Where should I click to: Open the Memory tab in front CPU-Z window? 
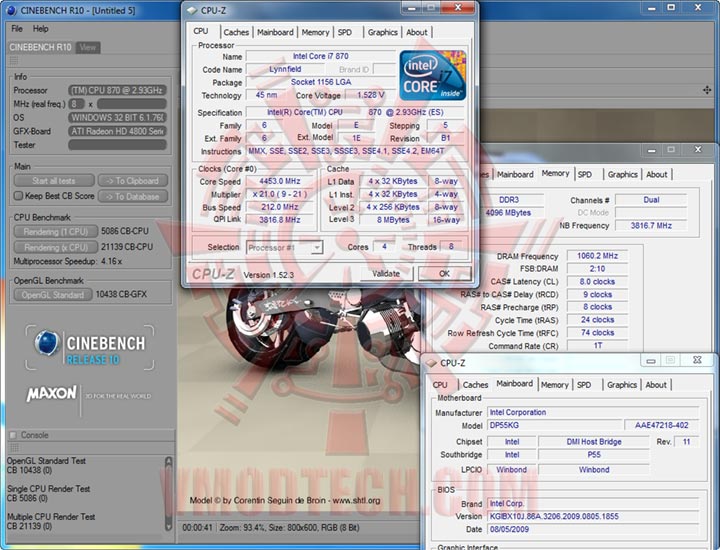click(x=315, y=32)
